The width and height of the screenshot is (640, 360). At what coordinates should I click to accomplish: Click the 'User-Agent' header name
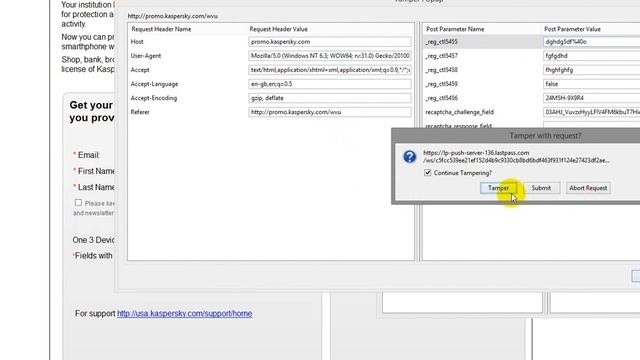[146, 56]
